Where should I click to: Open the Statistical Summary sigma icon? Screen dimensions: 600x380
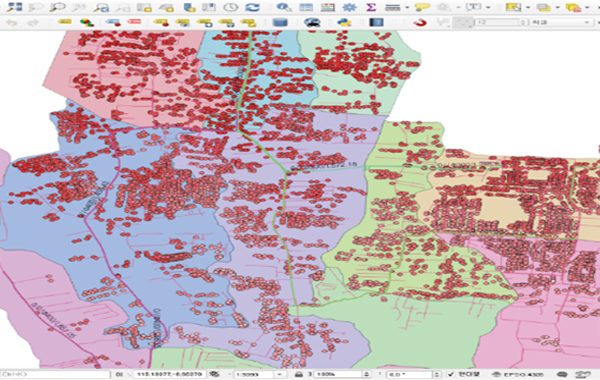370,7
